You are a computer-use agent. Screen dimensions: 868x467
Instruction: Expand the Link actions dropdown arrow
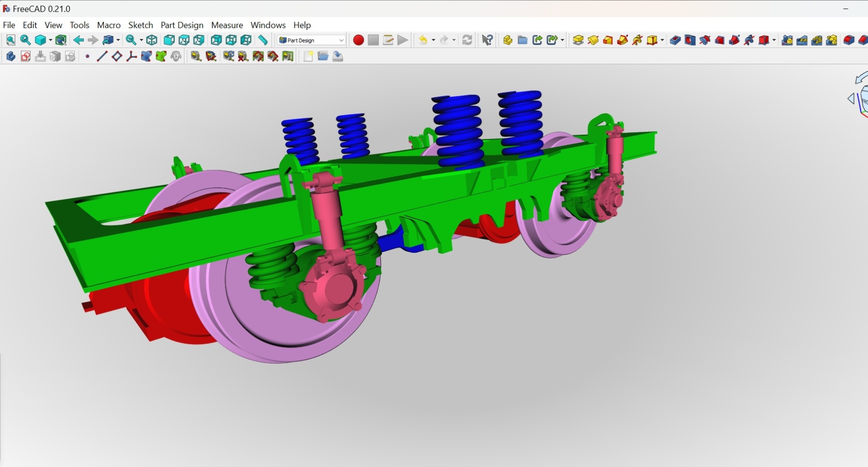coord(562,40)
